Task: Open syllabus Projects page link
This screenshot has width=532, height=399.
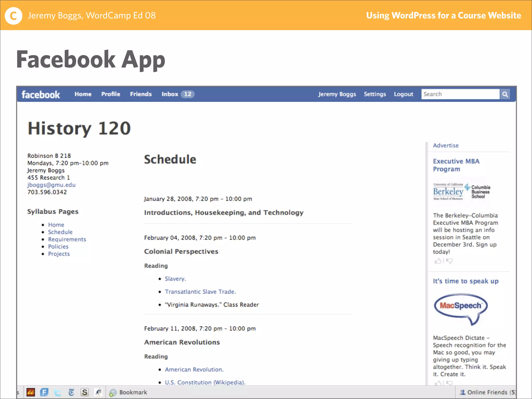Action: pyautogui.click(x=59, y=254)
